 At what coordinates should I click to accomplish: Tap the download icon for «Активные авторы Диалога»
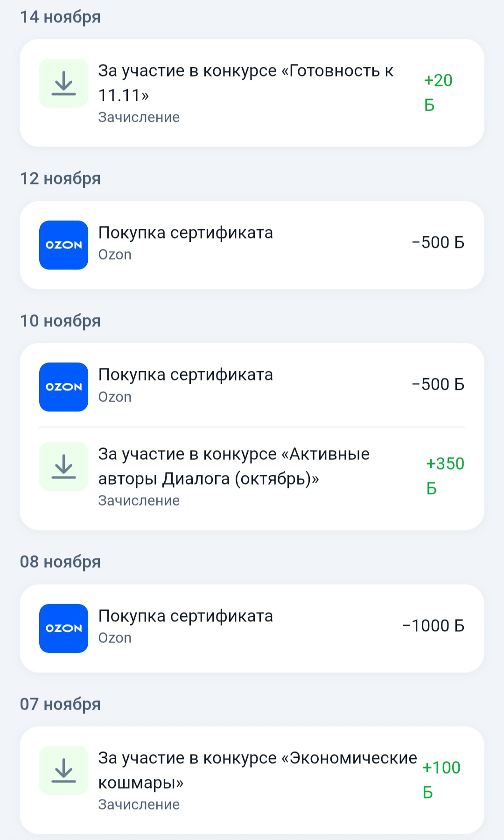pyautogui.click(x=63, y=466)
